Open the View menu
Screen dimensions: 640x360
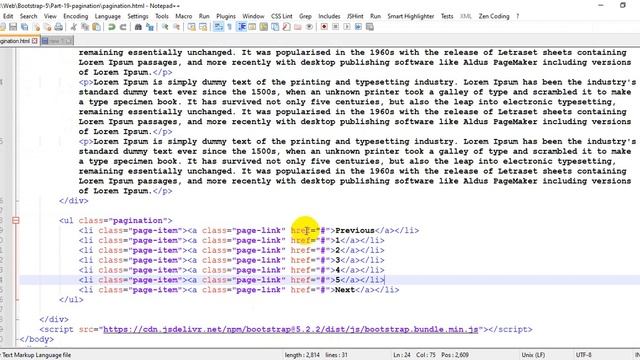coord(50,16)
